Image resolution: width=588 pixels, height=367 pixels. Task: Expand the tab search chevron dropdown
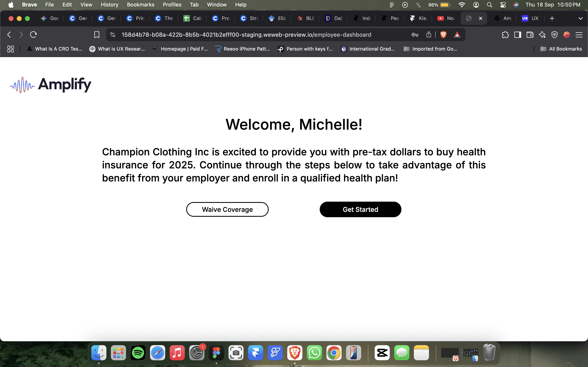(580, 18)
